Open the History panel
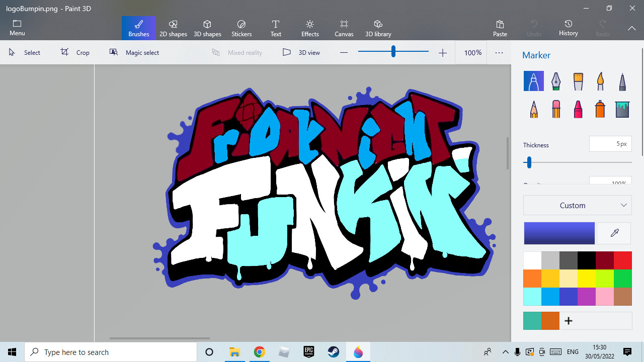Image resolution: width=644 pixels, height=362 pixels. point(569,28)
